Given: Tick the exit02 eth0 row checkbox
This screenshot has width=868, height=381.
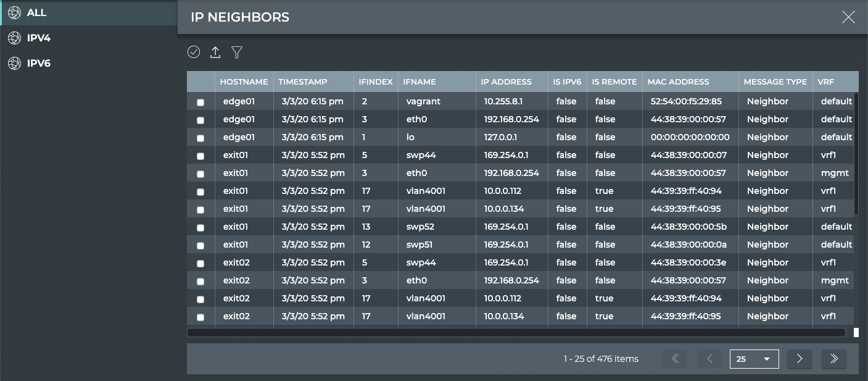Looking at the screenshot, I should [x=200, y=282].
